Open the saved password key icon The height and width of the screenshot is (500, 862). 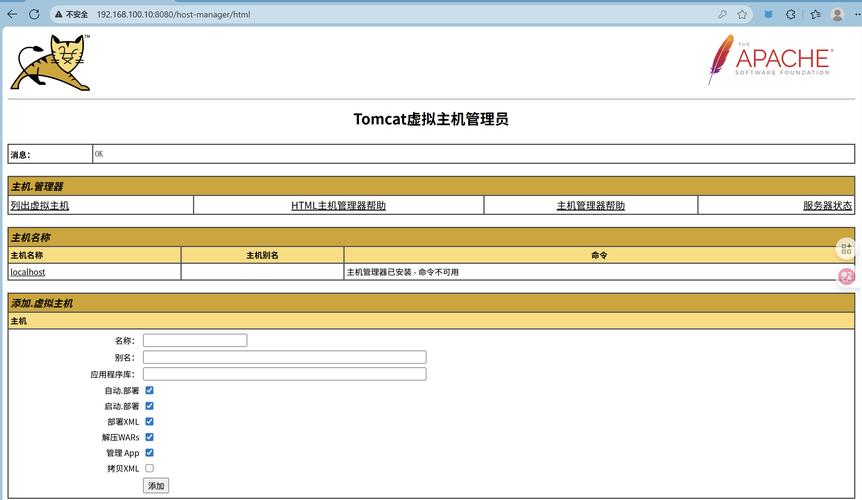(x=722, y=14)
